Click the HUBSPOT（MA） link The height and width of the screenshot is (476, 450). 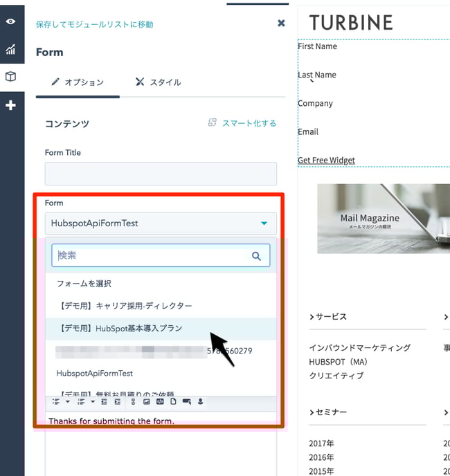pyautogui.click(x=339, y=362)
